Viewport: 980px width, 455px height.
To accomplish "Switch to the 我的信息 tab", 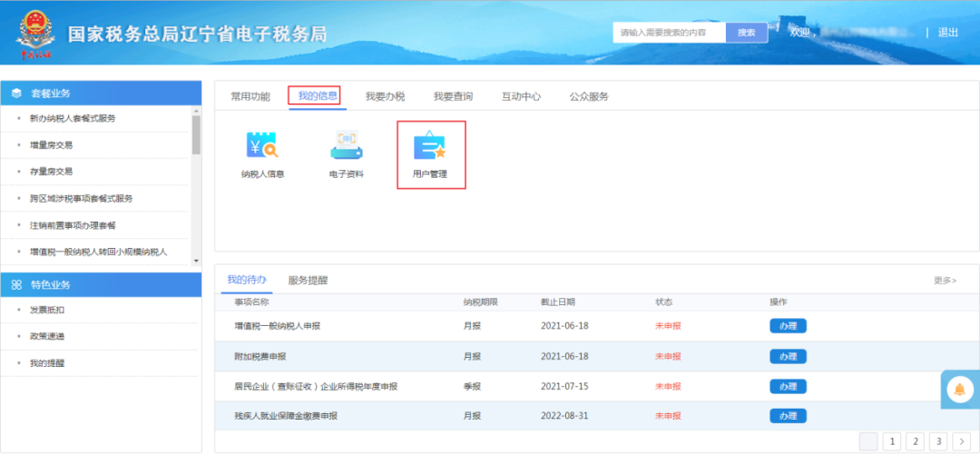I will coord(318,96).
